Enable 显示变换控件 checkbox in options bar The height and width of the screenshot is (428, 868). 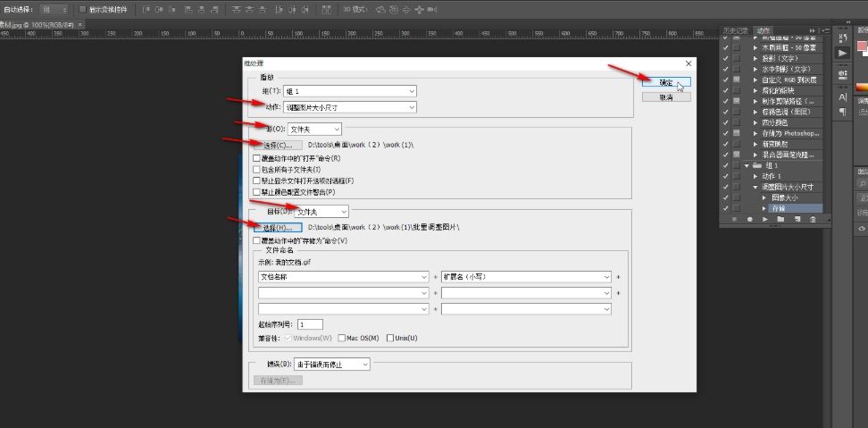[82, 10]
